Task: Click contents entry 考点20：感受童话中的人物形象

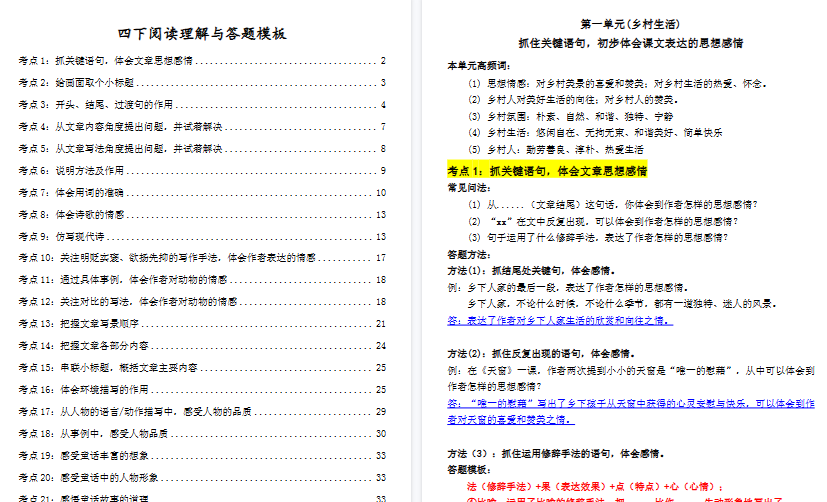Action: [x=202, y=477]
